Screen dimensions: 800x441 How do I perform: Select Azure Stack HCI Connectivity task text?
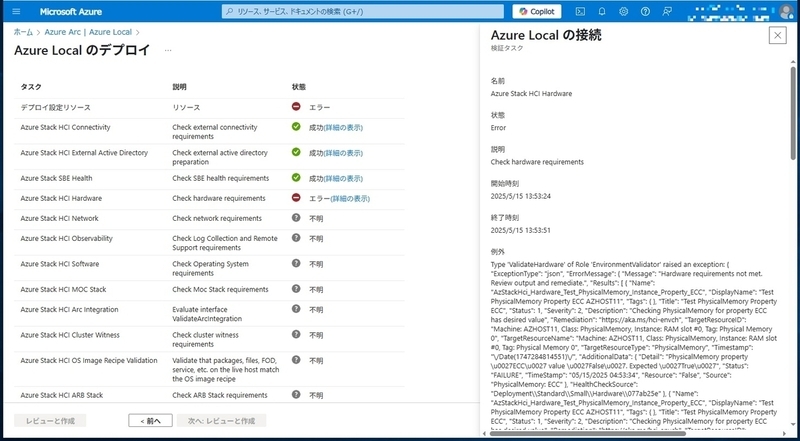pos(65,127)
